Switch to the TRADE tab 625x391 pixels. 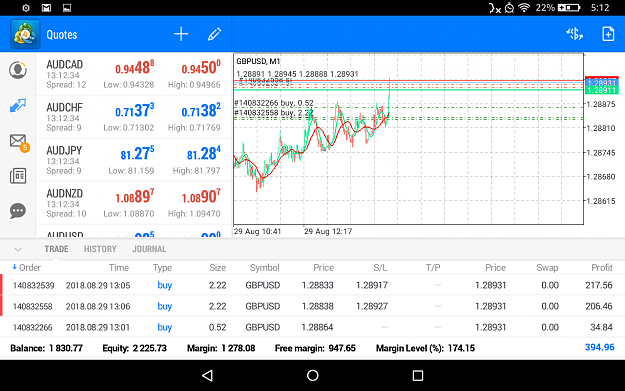(56, 249)
